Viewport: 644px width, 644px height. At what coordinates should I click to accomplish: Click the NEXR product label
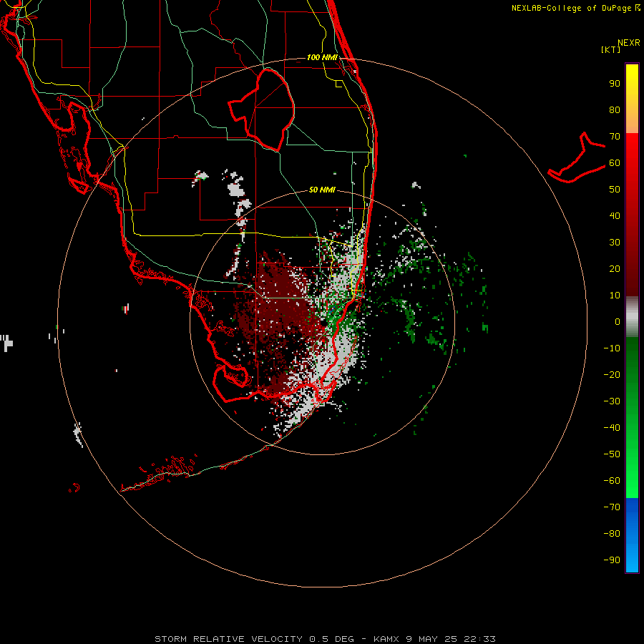(629, 43)
